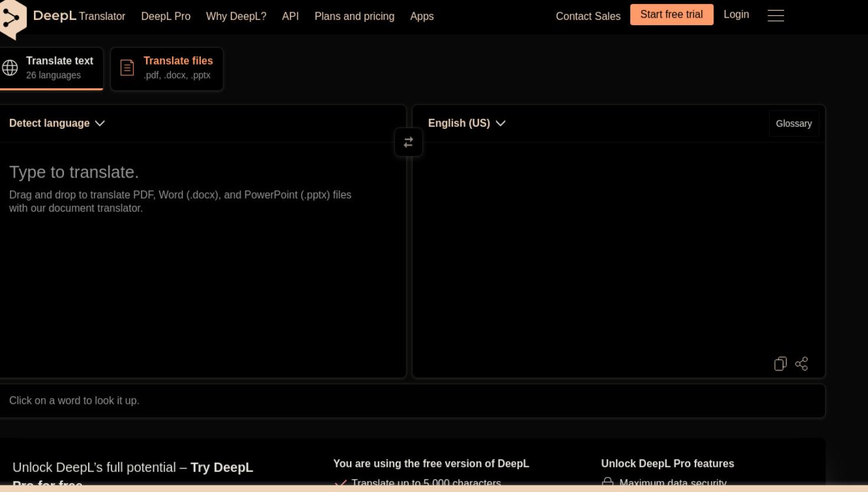Click 'You are using the free version of DeepL' text

pos(431,464)
